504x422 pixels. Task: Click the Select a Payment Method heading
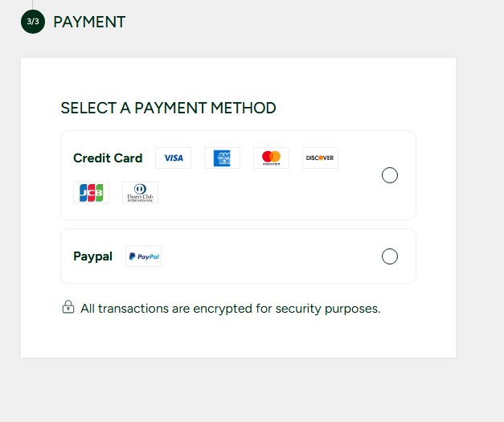(x=168, y=108)
